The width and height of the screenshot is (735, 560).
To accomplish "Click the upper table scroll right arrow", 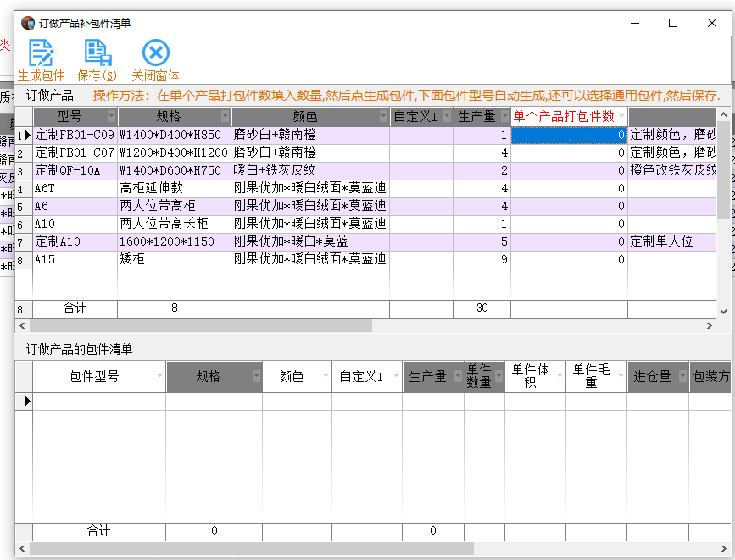I will pyautogui.click(x=710, y=325).
